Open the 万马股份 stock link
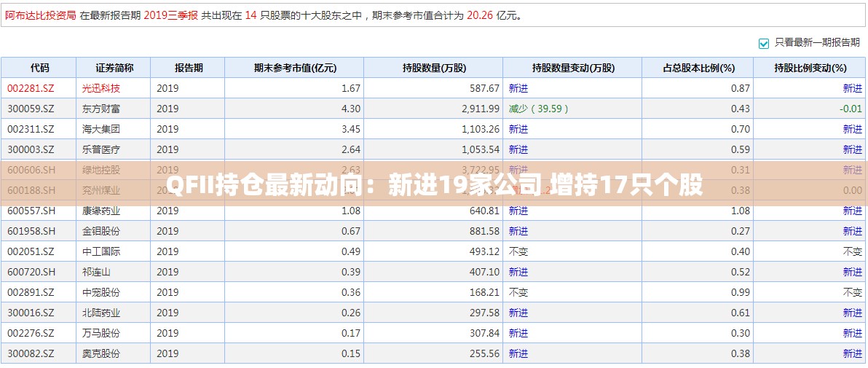Viewport: 868px width, 368px height. tap(100, 334)
